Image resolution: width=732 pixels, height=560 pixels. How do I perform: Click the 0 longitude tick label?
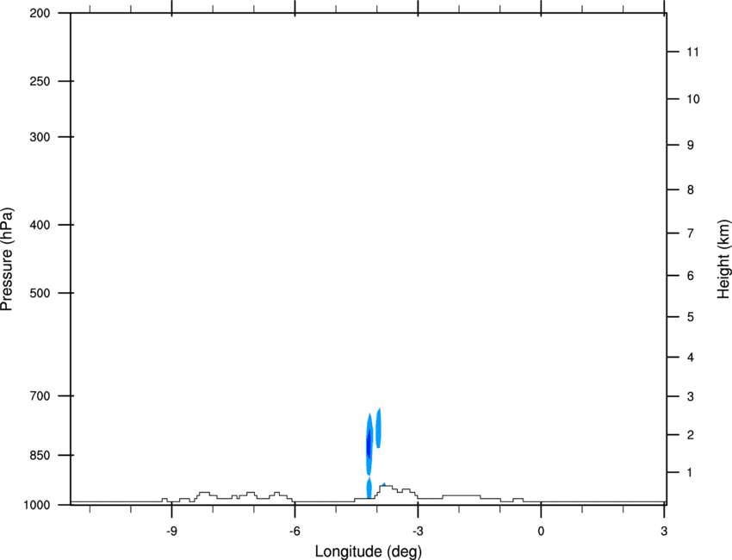pyautogui.click(x=541, y=531)
